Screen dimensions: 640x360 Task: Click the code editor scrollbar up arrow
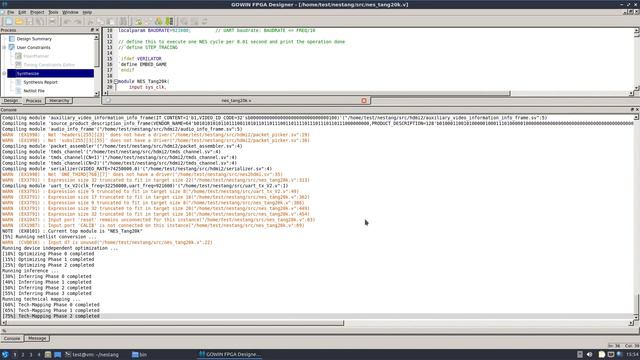pos(637,30)
